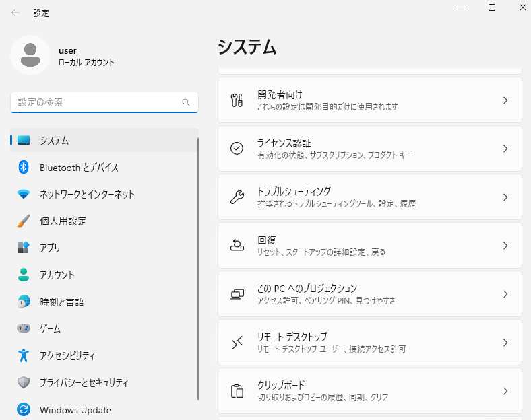The width and height of the screenshot is (531, 420).
Task: Open ライセンス認証 via right chevron
Action: [x=505, y=149]
